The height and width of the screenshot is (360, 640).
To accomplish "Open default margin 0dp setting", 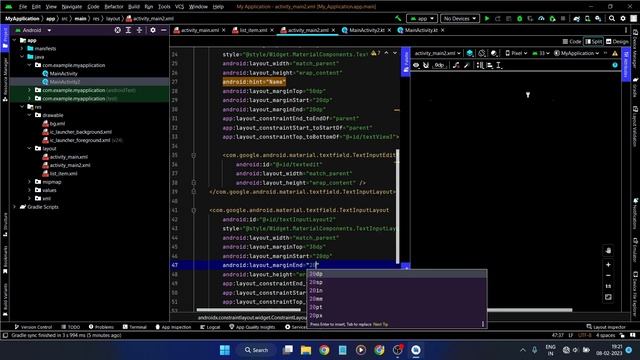I will pos(439,65).
